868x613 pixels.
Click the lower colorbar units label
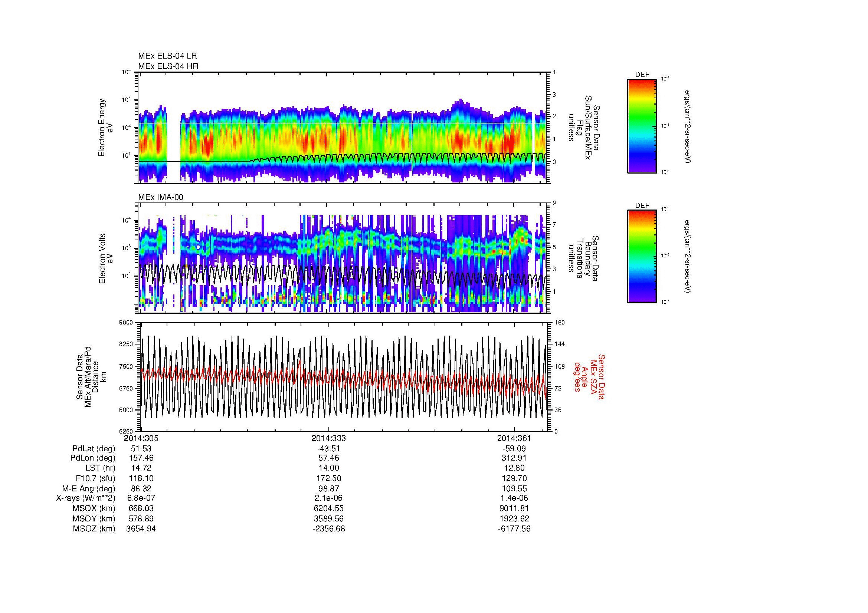688,257
